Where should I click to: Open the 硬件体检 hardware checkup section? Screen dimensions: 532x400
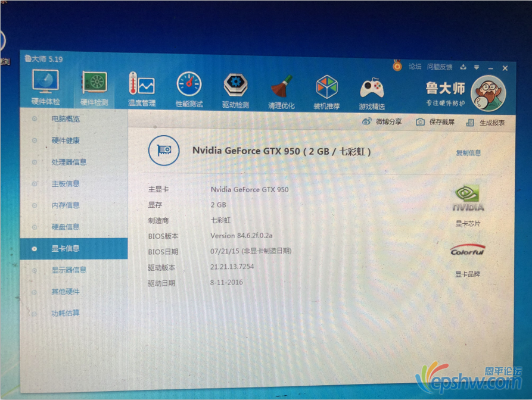[46, 87]
